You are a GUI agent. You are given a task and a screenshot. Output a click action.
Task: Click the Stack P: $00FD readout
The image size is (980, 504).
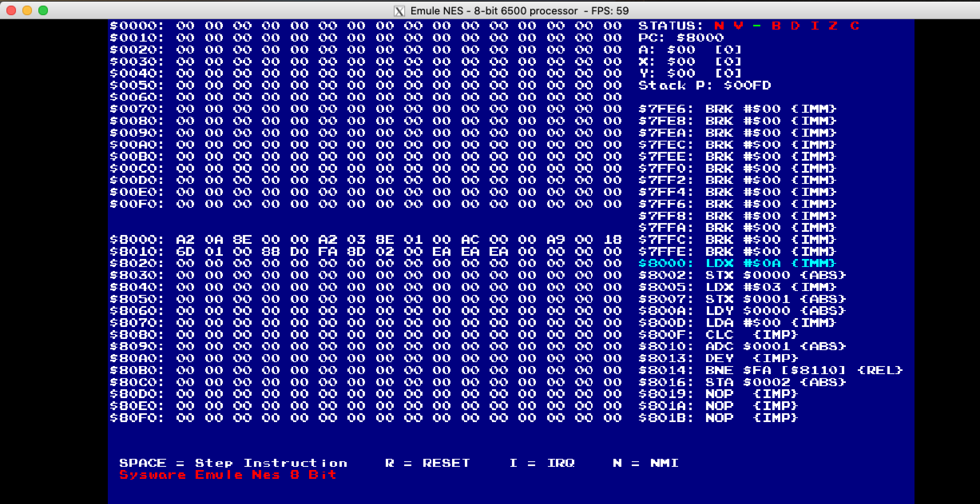click(704, 86)
